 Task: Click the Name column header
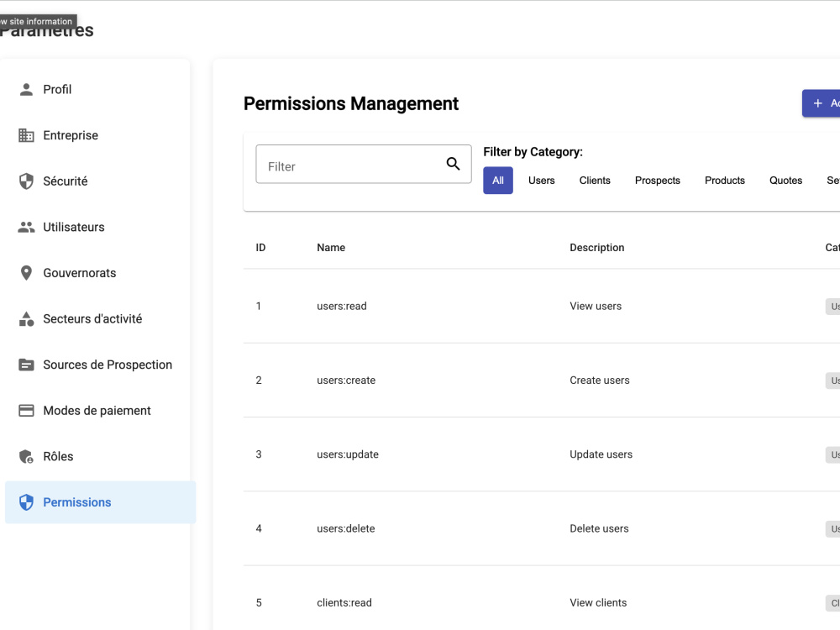331,248
